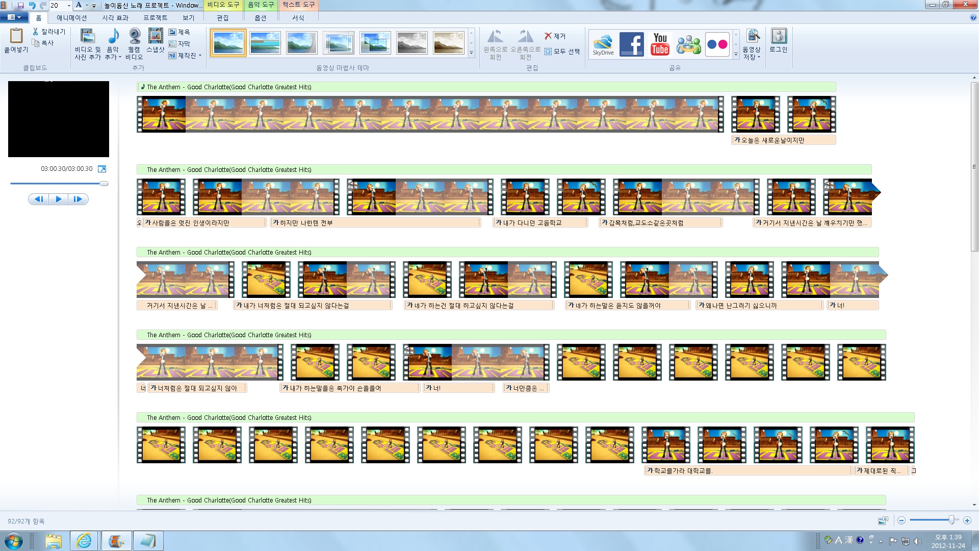This screenshot has width=980, height=551.
Task: Zoom in the timeline with plus
Action: [x=967, y=520]
